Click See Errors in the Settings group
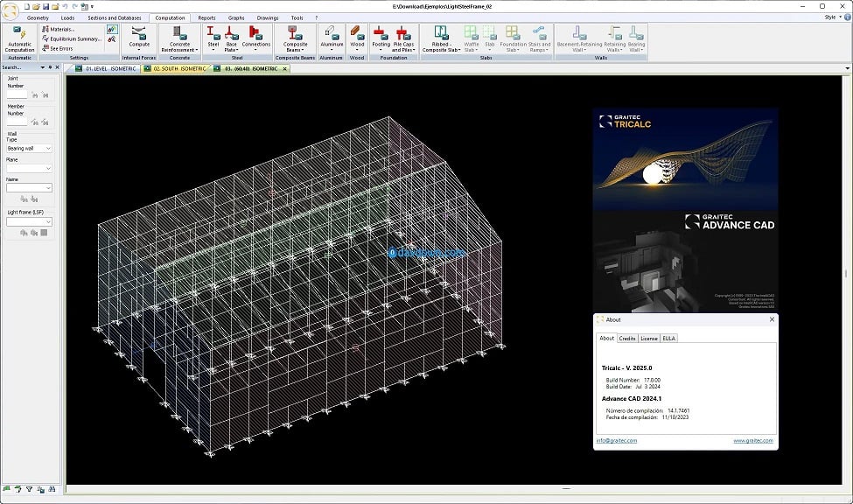 (x=57, y=48)
